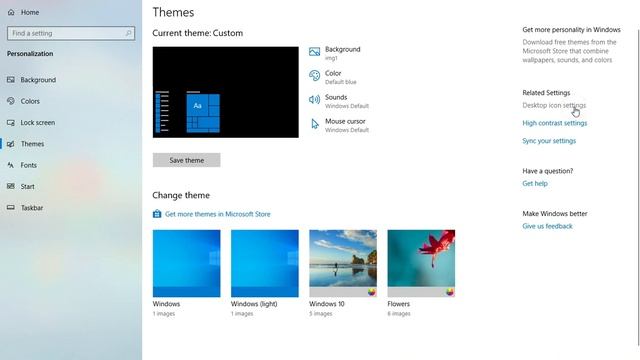Click the Mouse cursor arrow icon
Viewport: 640px width, 360px height.
(x=315, y=124)
